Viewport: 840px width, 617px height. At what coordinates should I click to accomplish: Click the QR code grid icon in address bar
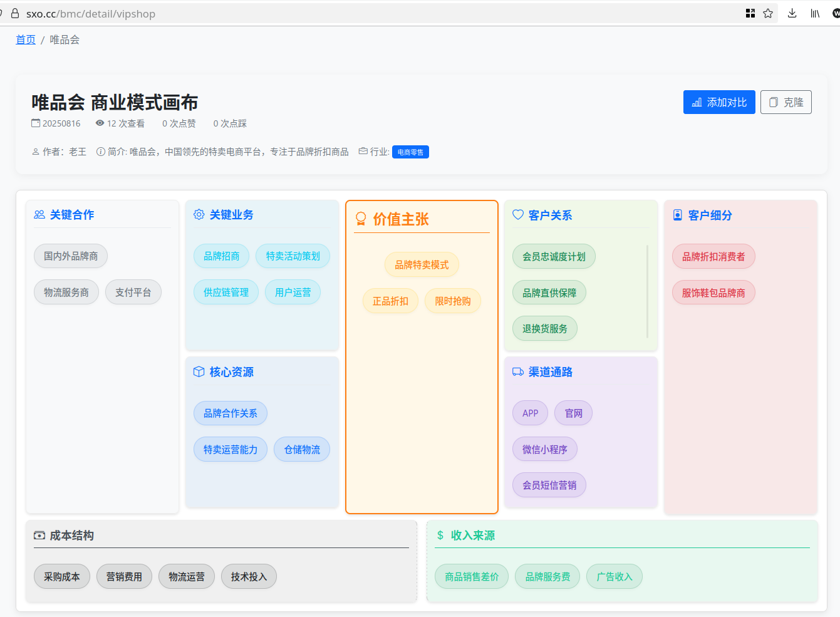pyautogui.click(x=750, y=13)
